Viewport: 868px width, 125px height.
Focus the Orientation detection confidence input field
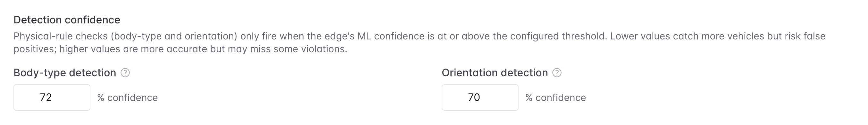pyautogui.click(x=480, y=97)
